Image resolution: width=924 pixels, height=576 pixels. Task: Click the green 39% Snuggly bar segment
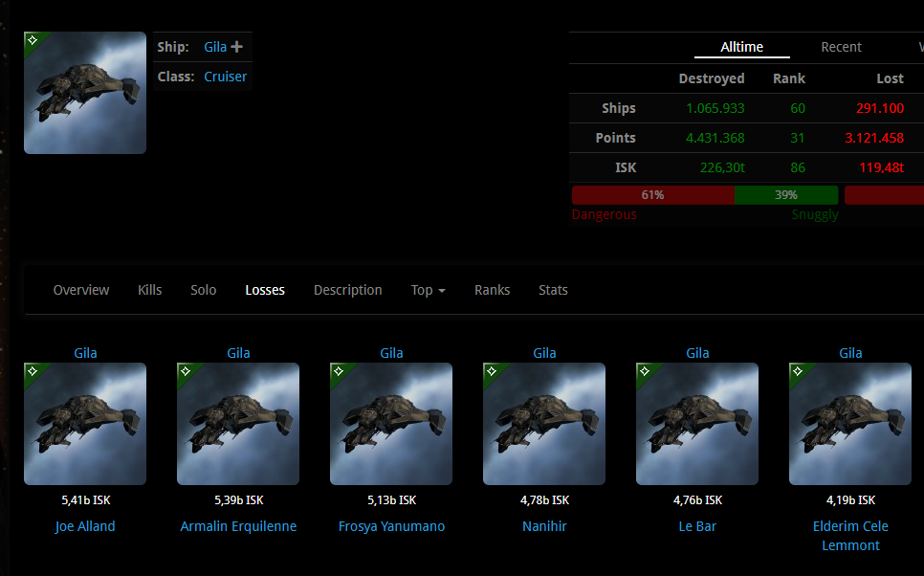(786, 195)
